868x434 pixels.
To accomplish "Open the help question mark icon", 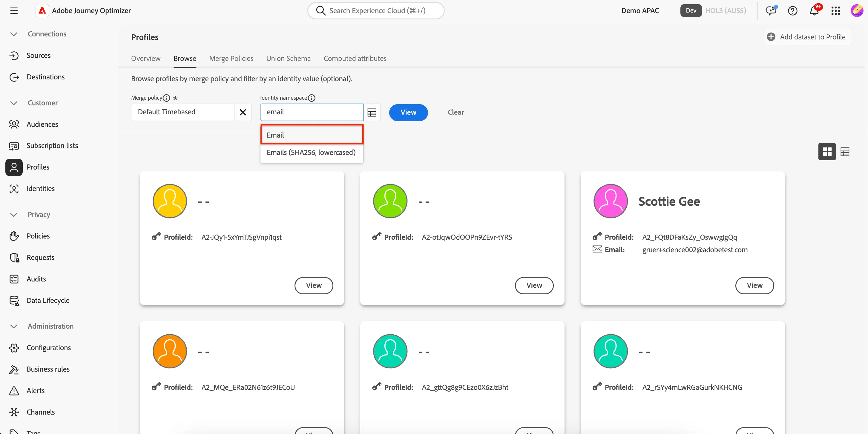I will click(x=792, y=11).
